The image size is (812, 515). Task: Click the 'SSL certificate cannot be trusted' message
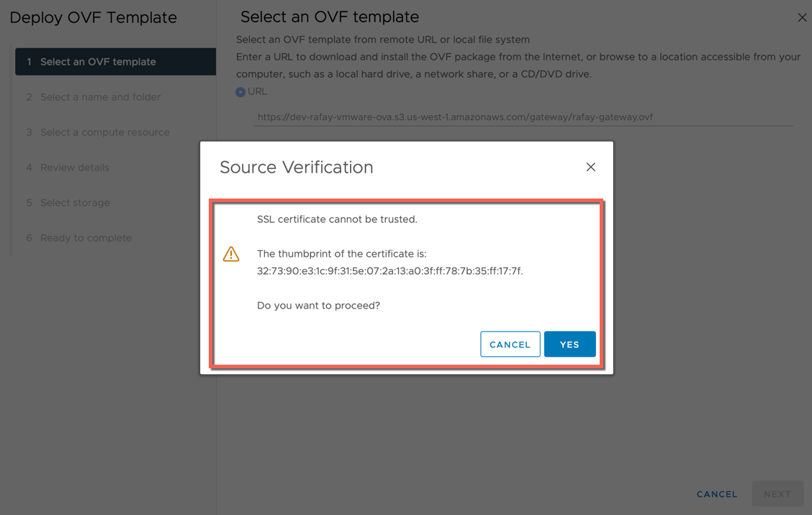tap(337, 219)
